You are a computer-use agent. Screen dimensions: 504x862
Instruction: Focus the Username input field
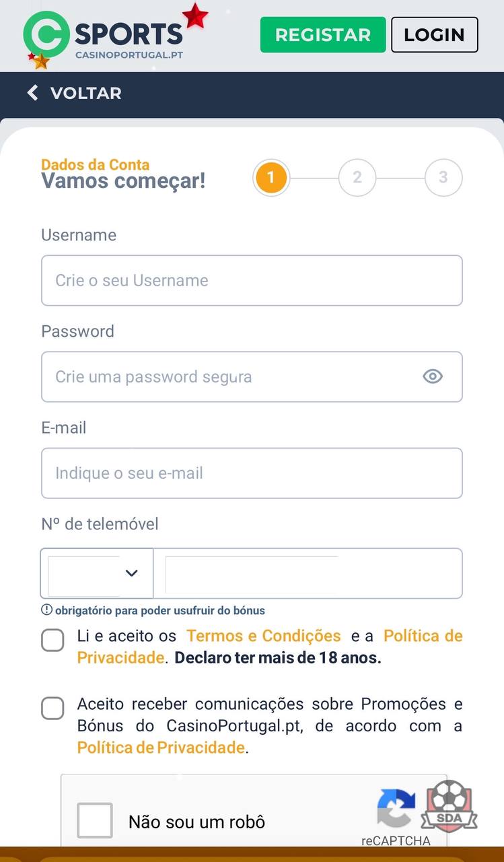pyautogui.click(x=252, y=280)
